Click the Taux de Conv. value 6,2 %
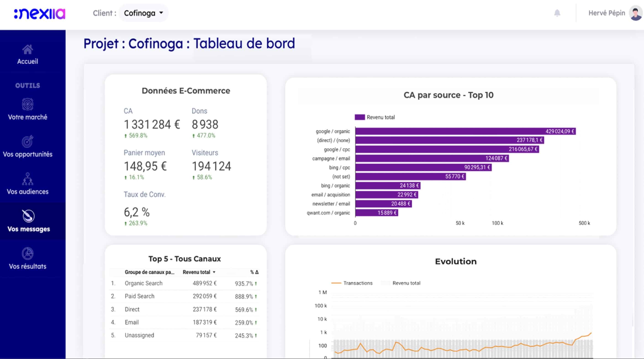The width and height of the screenshot is (644, 359). (137, 212)
